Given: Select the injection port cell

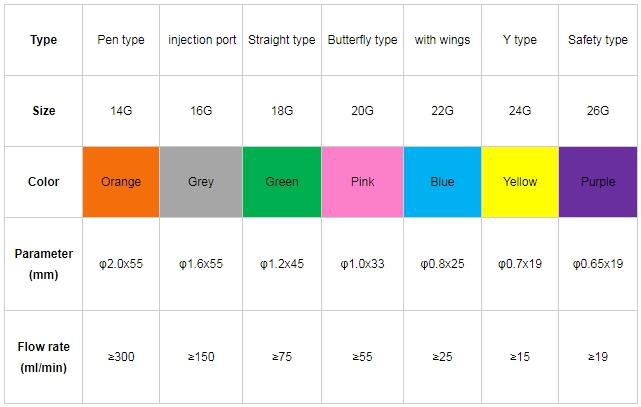Looking at the screenshot, I should 202,40.
